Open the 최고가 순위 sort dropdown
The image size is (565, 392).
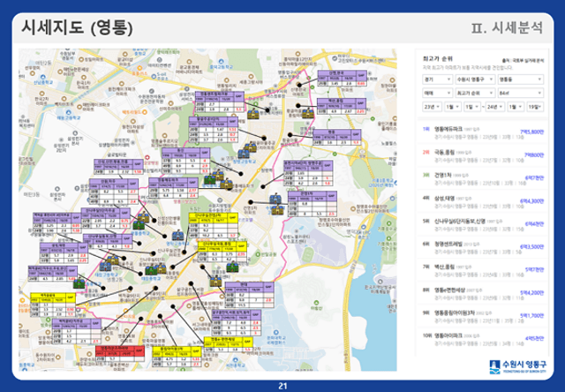coord(475,93)
